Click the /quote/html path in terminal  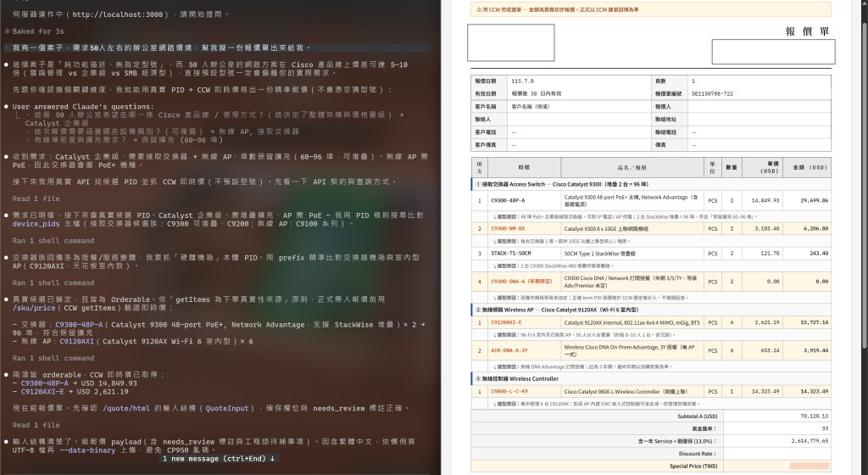point(126,408)
